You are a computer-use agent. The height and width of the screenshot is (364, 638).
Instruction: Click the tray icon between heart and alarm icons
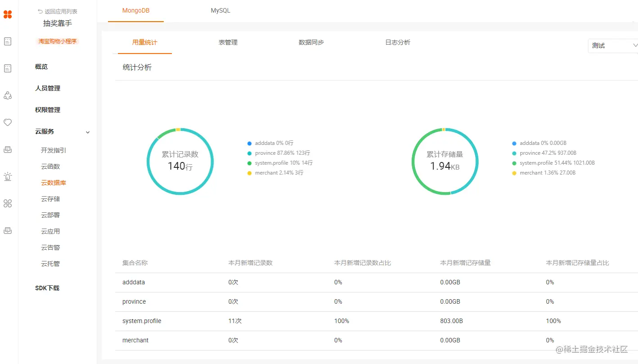pos(8,149)
